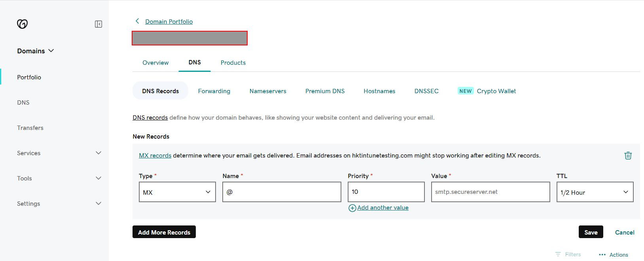Select the DNS Records sub-tab

[160, 91]
